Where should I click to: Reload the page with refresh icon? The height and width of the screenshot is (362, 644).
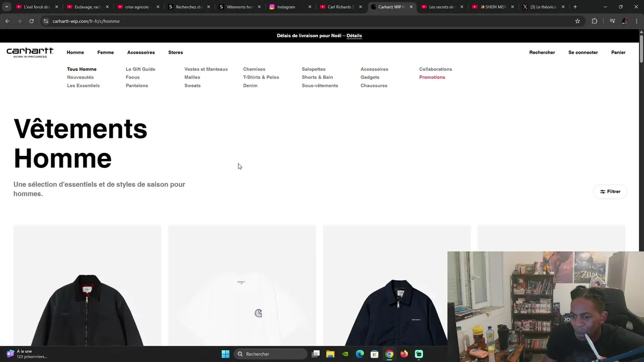[x=31, y=21]
